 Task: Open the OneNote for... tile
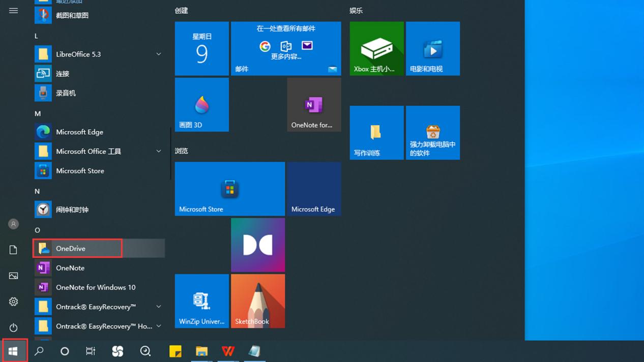pos(314,105)
